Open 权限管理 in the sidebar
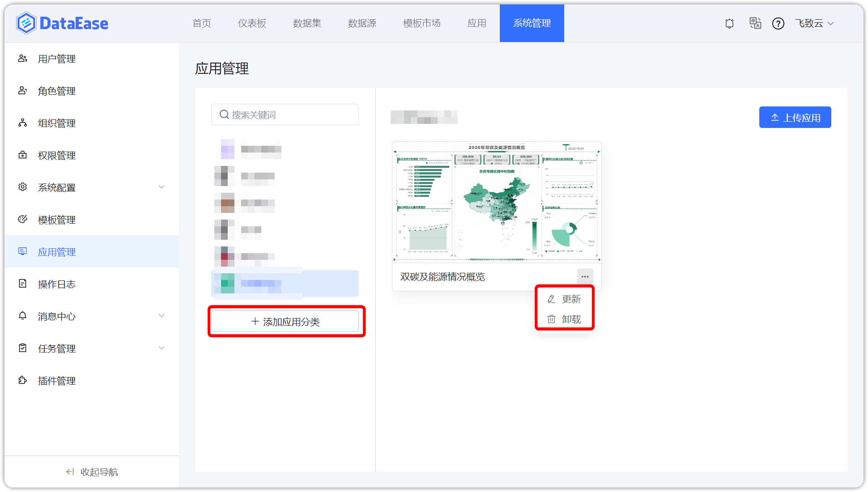The height and width of the screenshot is (492, 868). coord(92,155)
